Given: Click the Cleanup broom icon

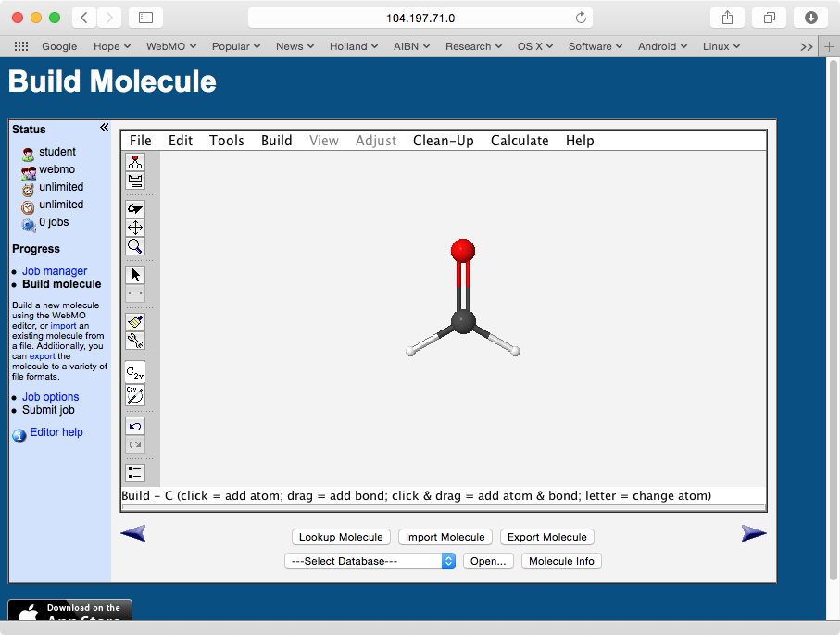Looking at the screenshot, I should click(x=135, y=322).
